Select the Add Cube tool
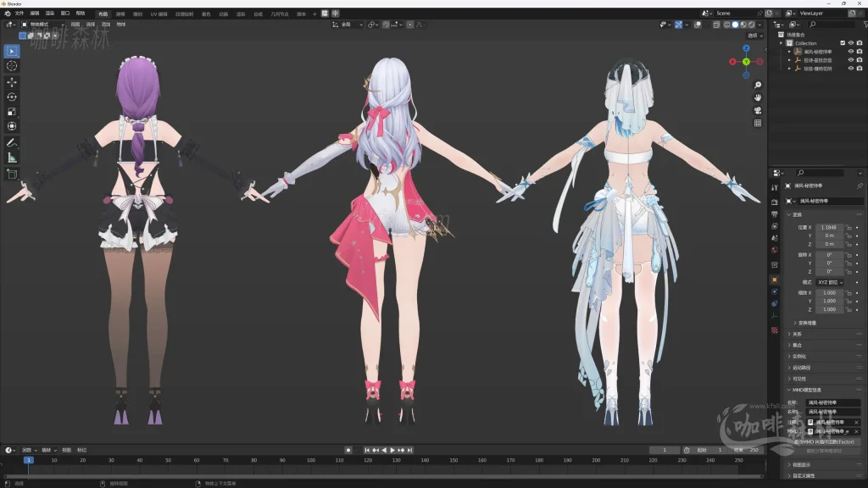The width and height of the screenshot is (868, 488). (12, 175)
